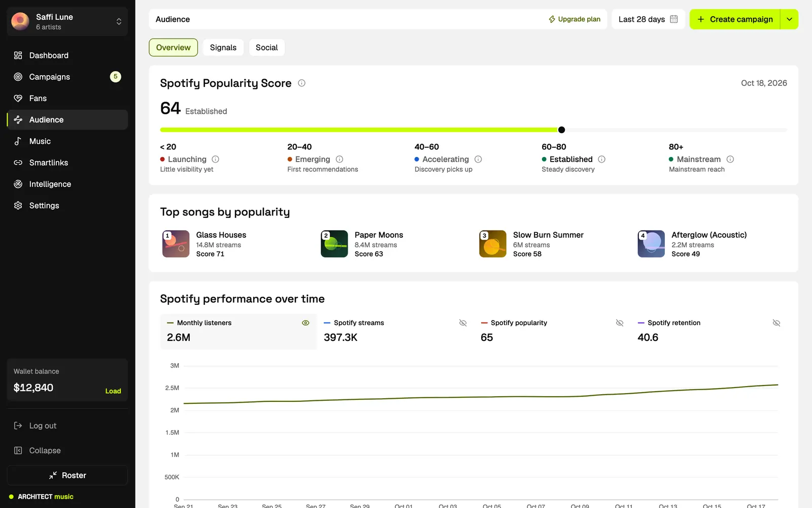Click the $12,840 wallet balance value
This screenshot has width=812, height=508.
coord(33,388)
